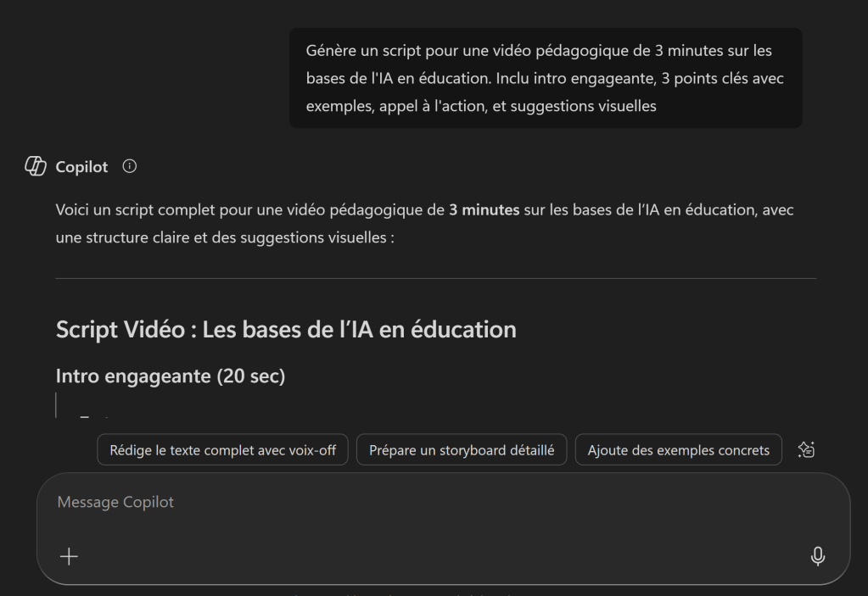Click "Ajoute des exemples concrets"
This screenshot has height=596, width=868.
coord(678,449)
